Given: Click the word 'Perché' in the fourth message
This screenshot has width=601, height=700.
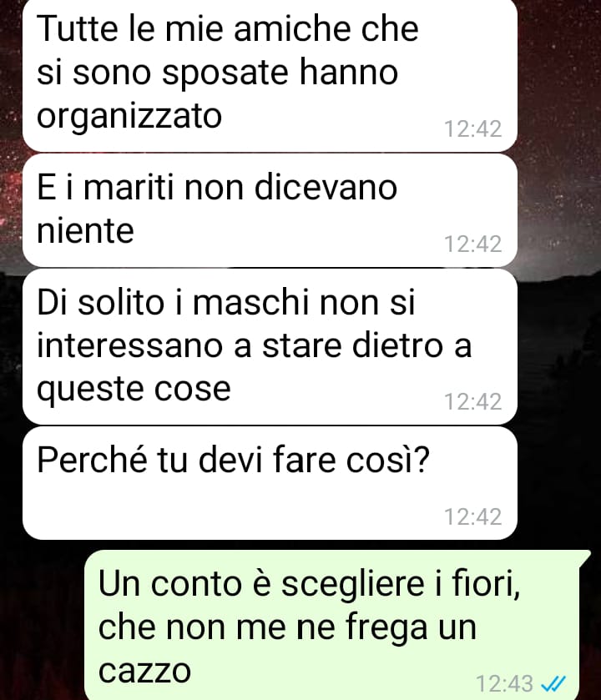Looking at the screenshot, I should (x=92, y=460).
